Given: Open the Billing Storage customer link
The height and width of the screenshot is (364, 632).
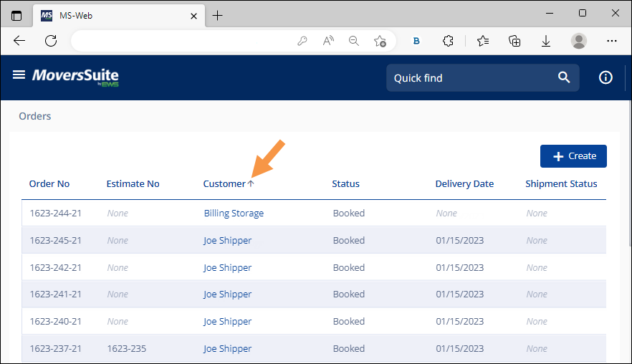Looking at the screenshot, I should (234, 214).
